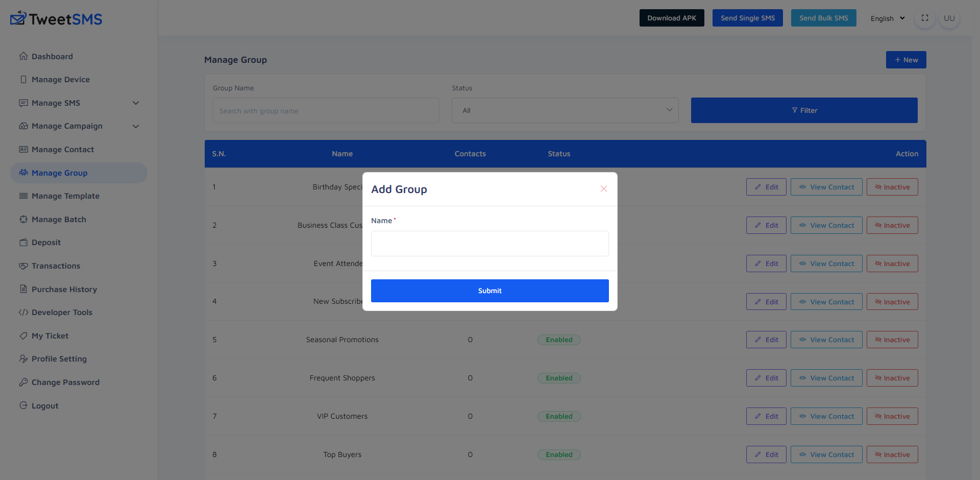
Task: Open the English language dropdown
Action: coord(887,18)
